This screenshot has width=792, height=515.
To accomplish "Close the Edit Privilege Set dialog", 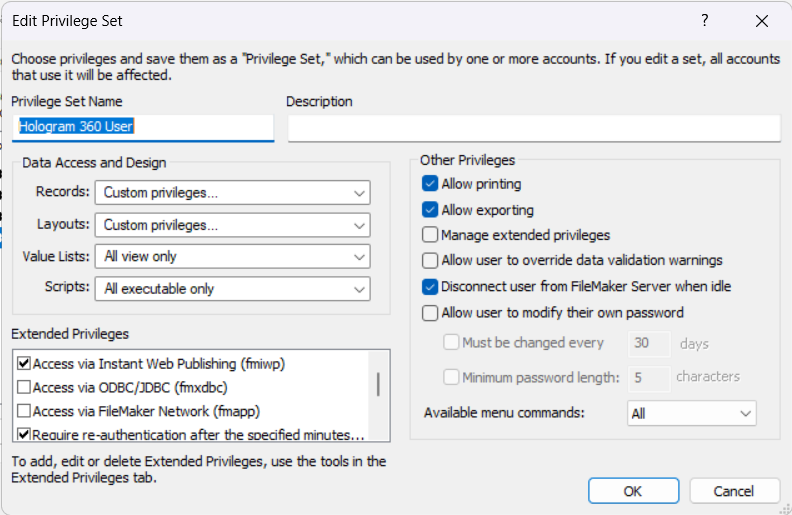I will coord(762,20).
